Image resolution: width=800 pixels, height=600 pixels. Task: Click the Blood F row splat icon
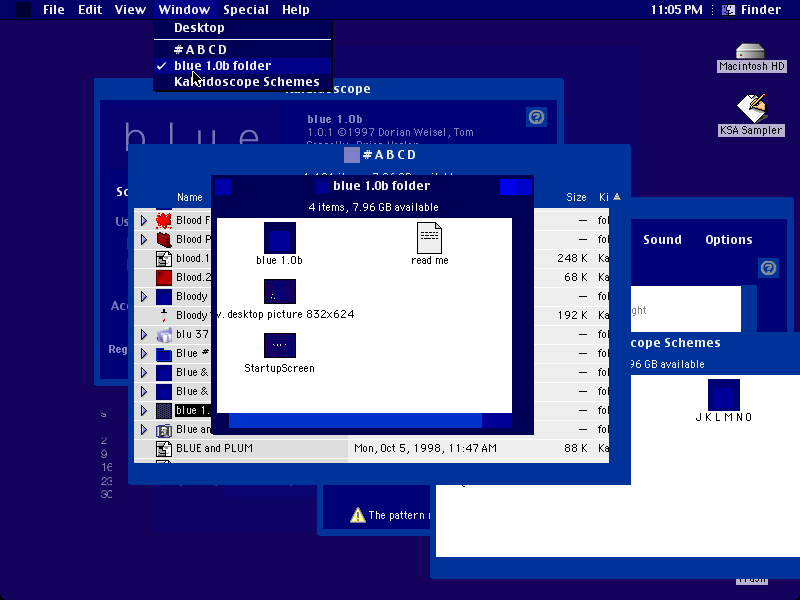[164, 220]
